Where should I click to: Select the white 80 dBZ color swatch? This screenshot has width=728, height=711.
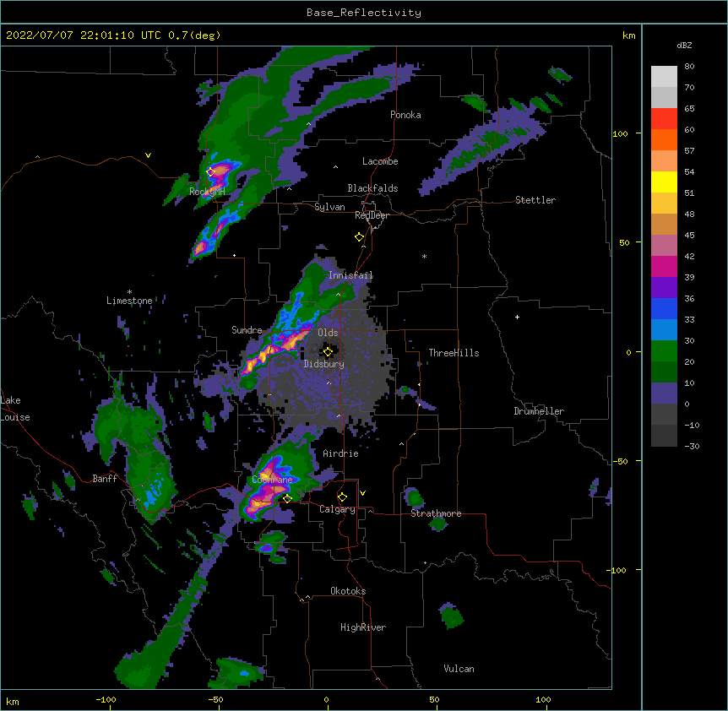(664, 77)
